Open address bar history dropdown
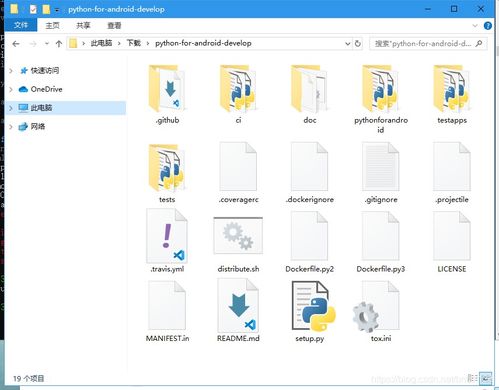The image size is (499, 390). click(347, 44)
